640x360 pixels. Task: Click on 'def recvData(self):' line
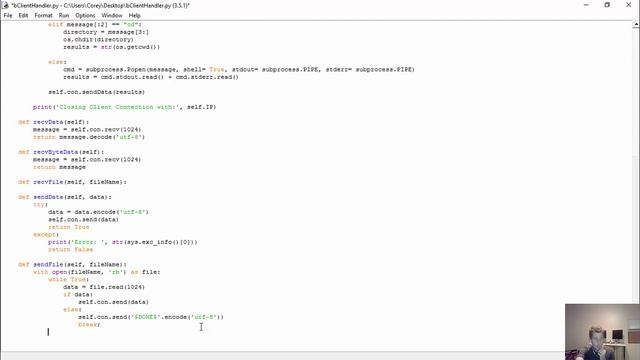click(53, 122)
